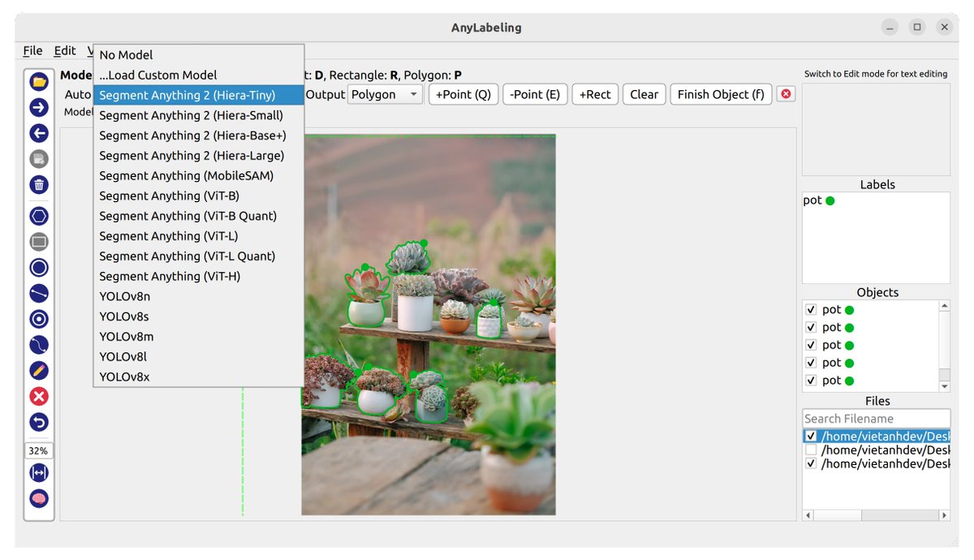
Task: Select the linestrip curve tool
Action: pyautogui.click(x=39, y=345)
